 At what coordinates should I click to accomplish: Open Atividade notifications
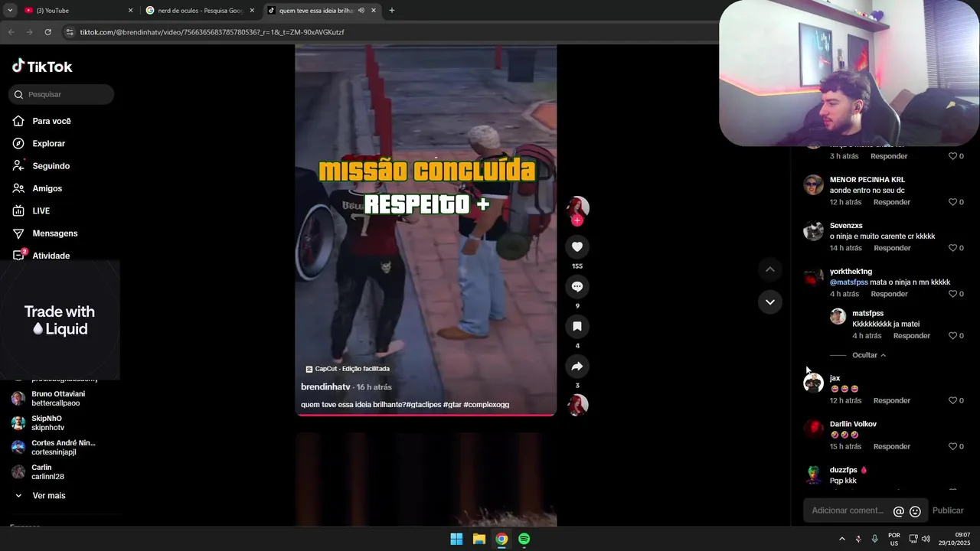[51, 256]
